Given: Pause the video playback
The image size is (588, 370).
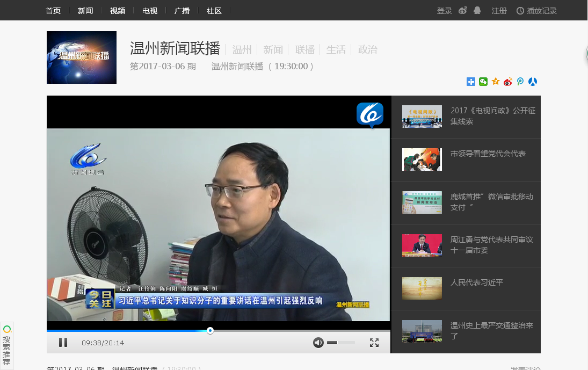Looking at the screenshot, I should point(63,342).
